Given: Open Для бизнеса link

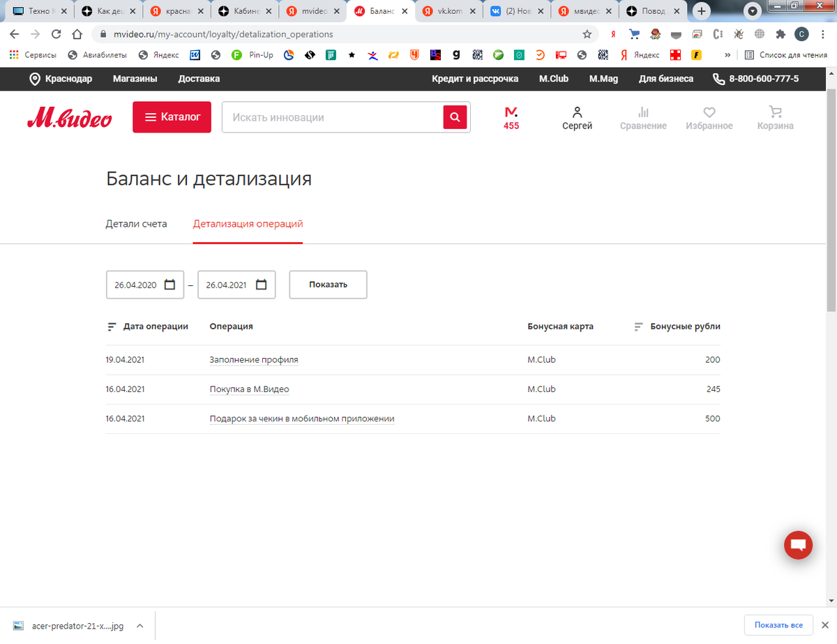Looking at the screenshot, I should tap(666, 79).
